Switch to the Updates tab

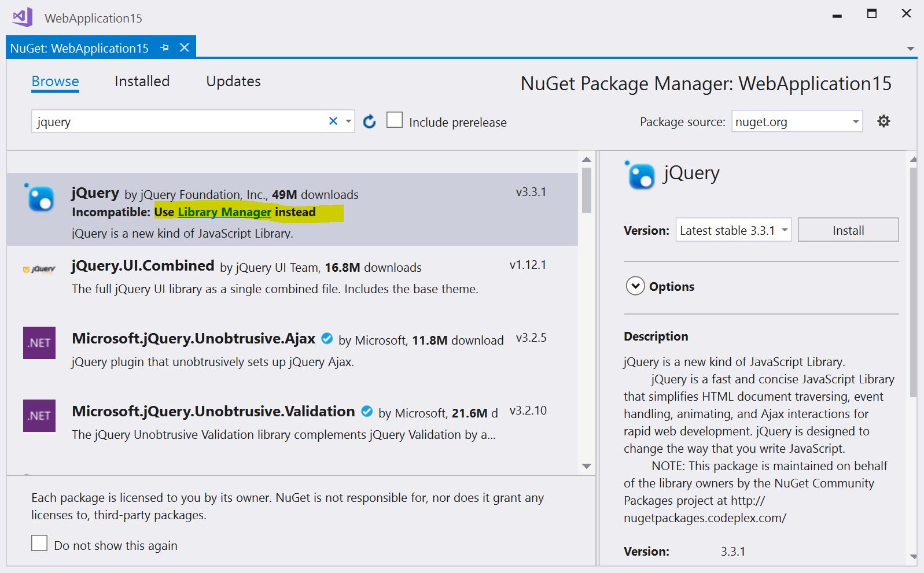(233, 82)
